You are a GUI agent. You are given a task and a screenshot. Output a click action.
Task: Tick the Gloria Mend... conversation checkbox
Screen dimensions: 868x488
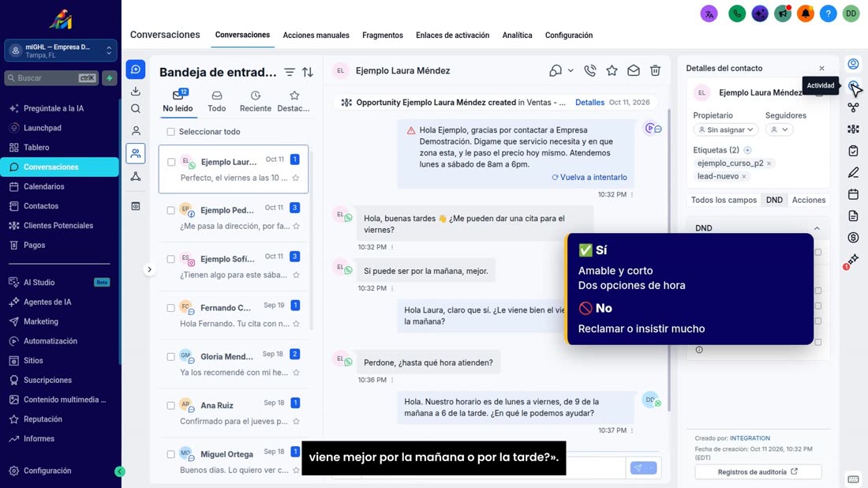tap(171, 357)
